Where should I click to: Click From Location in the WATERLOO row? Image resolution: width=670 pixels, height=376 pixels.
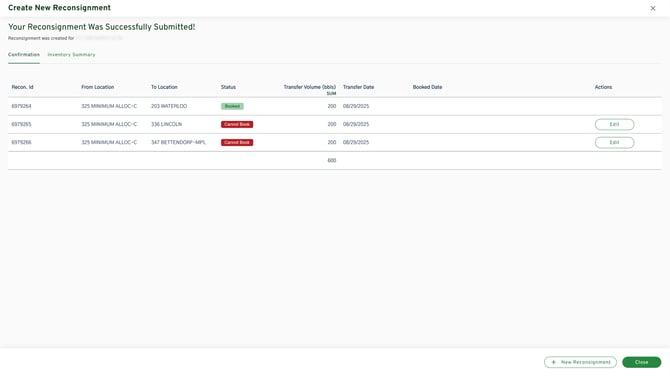point(109,106)
